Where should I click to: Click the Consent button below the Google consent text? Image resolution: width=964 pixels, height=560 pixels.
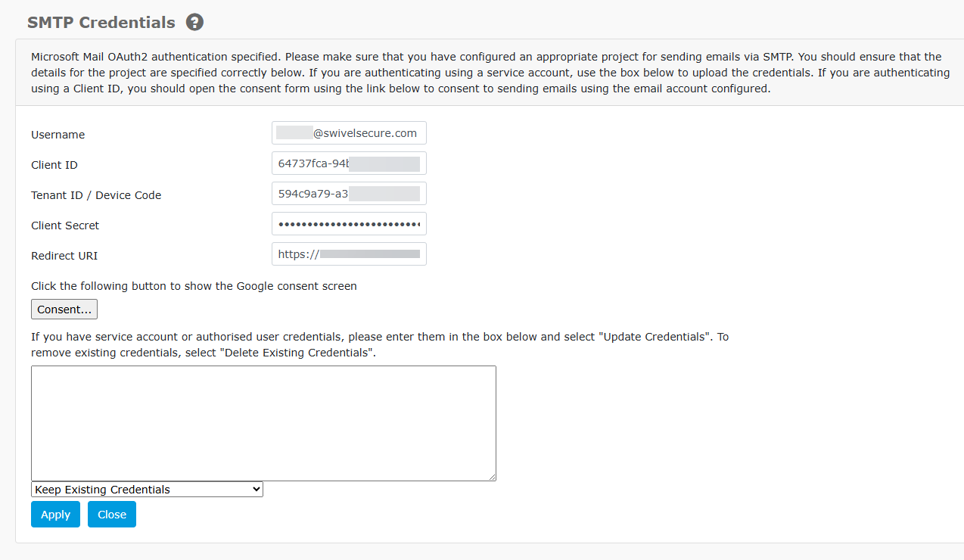click(x=64, y=309)
